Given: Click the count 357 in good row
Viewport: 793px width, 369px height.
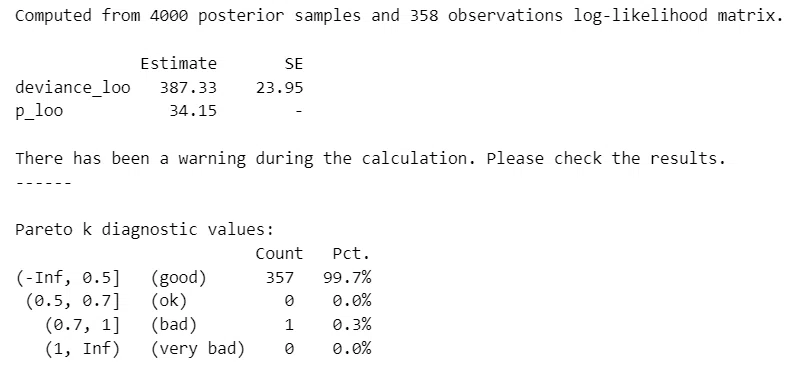Looking at the screenshot, I should (x=280, y=278).
